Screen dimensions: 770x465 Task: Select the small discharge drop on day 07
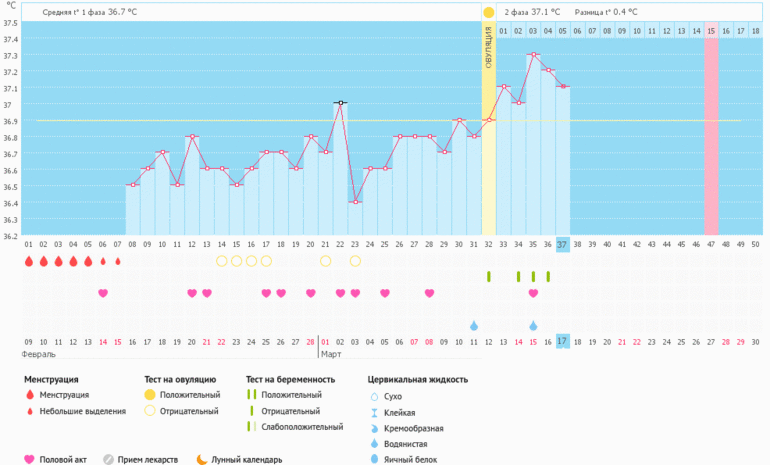pos(118,262)
